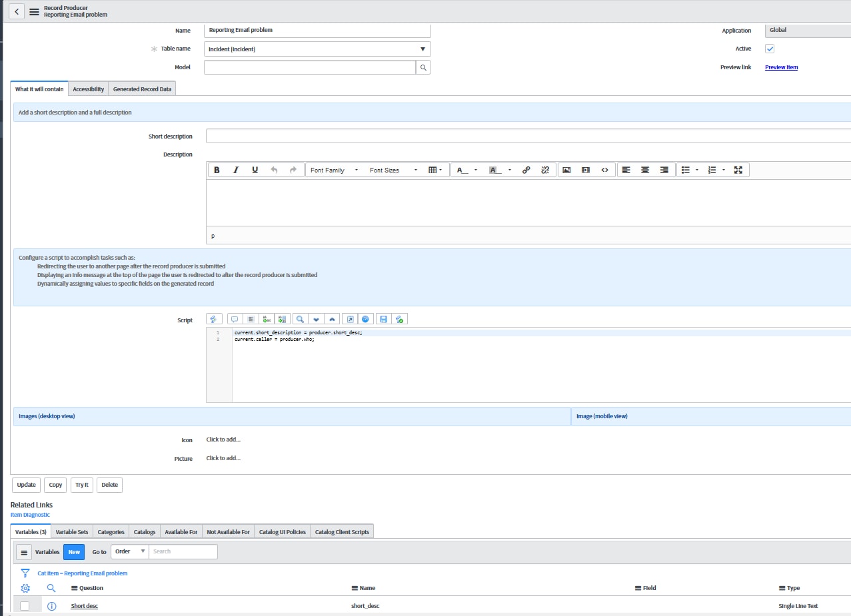This screenshot has height=616, width=851.
Task: Remove a link with the unlink icon
Action: pyautogui.click(x=545, y=170)
